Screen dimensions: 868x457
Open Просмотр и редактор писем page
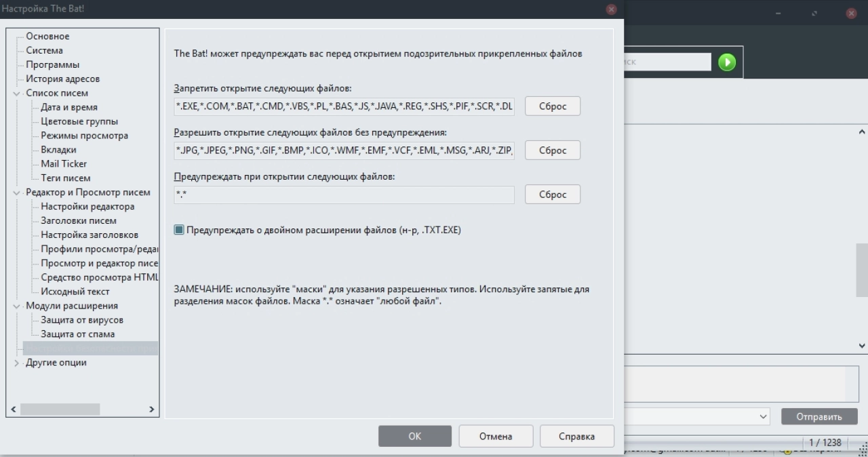point(99,264)
